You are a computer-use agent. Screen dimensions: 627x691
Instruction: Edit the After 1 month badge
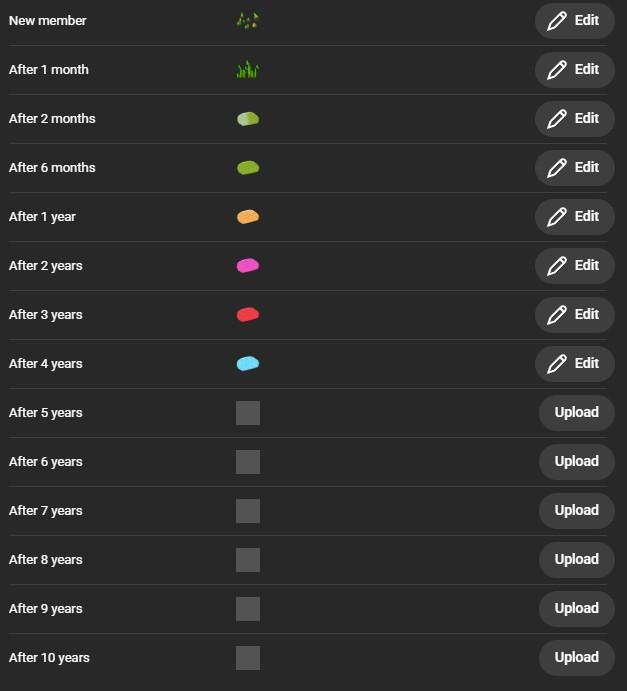(x=574, y=70)
